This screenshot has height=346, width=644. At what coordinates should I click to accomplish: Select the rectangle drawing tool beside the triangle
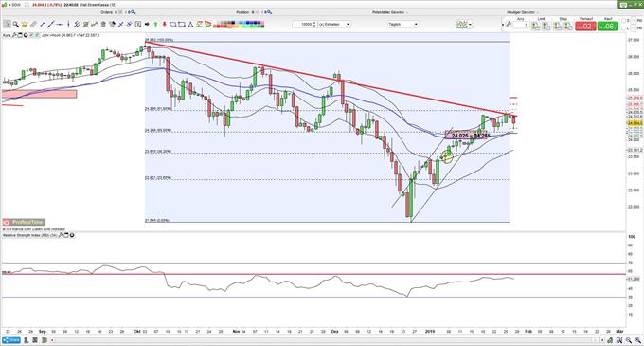point(182,25)
